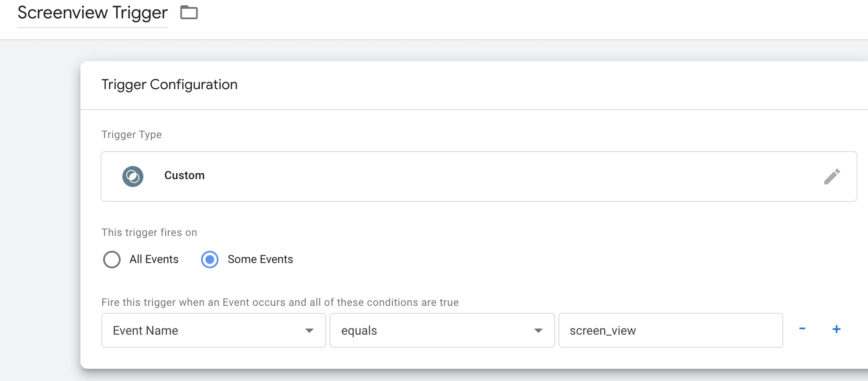Click the Custom trigger type circular icon
868x381 pixels.
click(x=133, y=177)
